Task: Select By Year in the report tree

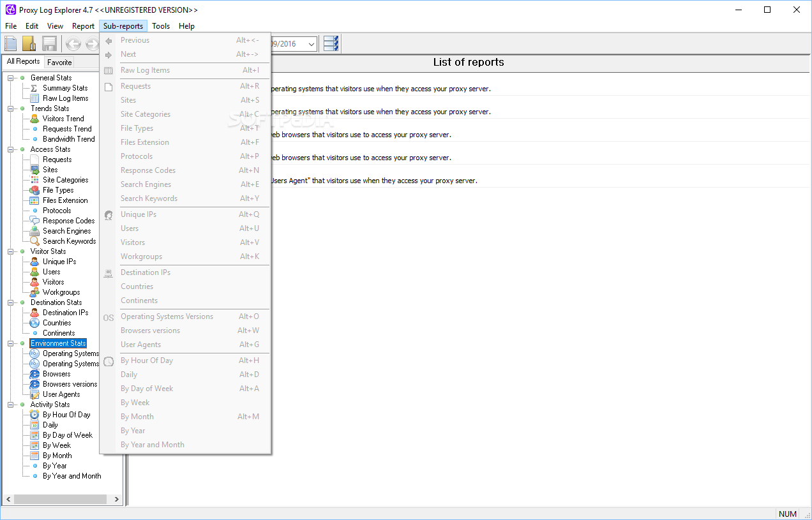Action: point(55,466)
